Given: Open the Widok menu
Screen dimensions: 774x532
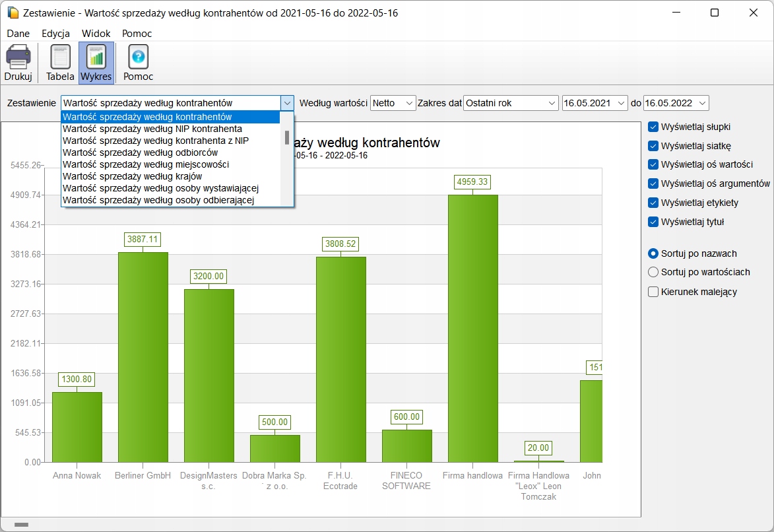Looking at the screenshot, I should [96, 33].
